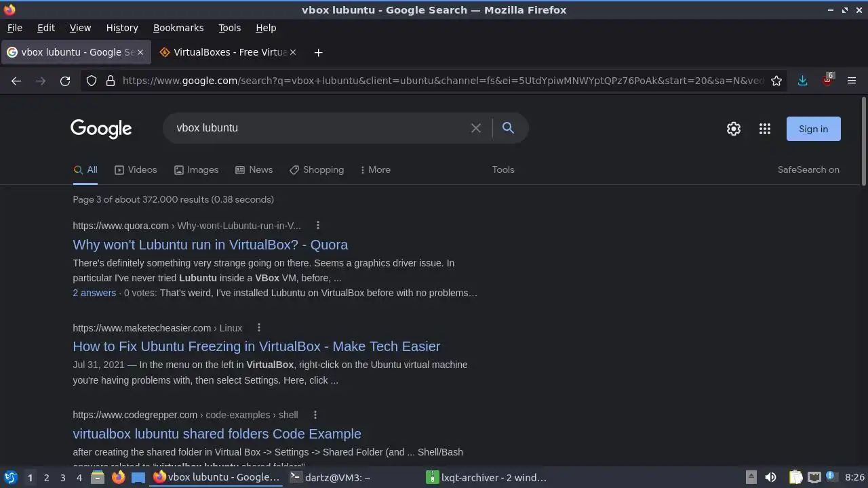The width and height of the screenshot is (868, 488).
Task: Open options for the maketecheasier result
Action: pyautogui.click(x=258, y=328)
